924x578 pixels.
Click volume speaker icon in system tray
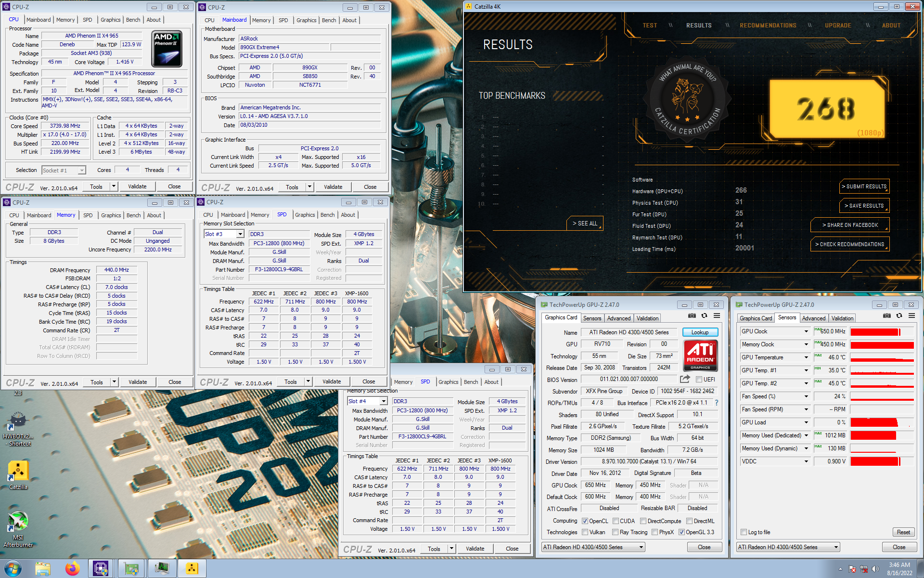point(875,569)
